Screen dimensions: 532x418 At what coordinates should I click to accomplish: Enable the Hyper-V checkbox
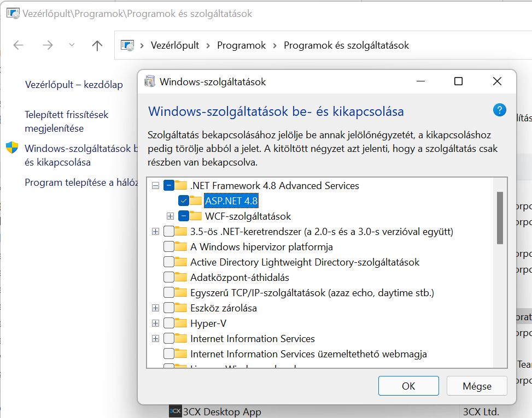[168, 323]
